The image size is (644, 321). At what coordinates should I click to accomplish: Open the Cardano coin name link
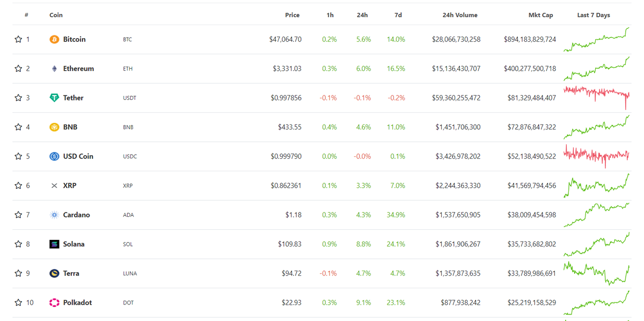point(76,215)
